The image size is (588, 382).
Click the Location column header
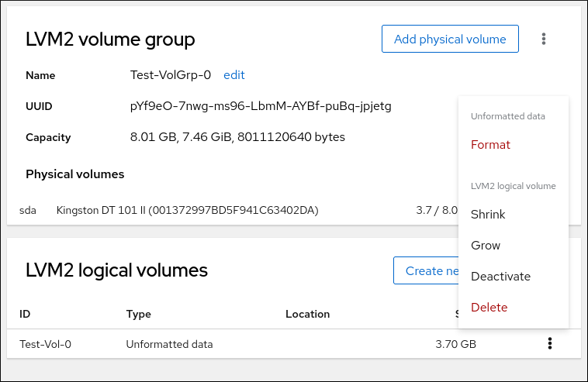[x=307, y=314]
